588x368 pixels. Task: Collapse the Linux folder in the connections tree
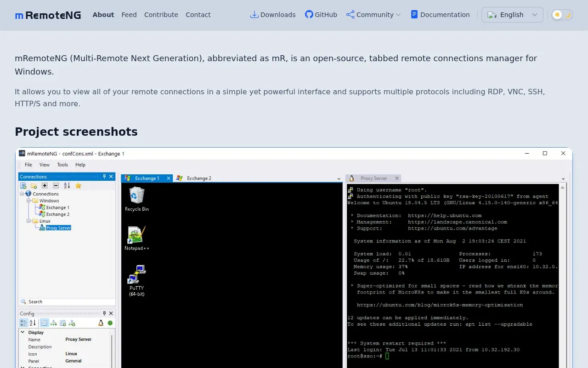[x=28, y=221]
